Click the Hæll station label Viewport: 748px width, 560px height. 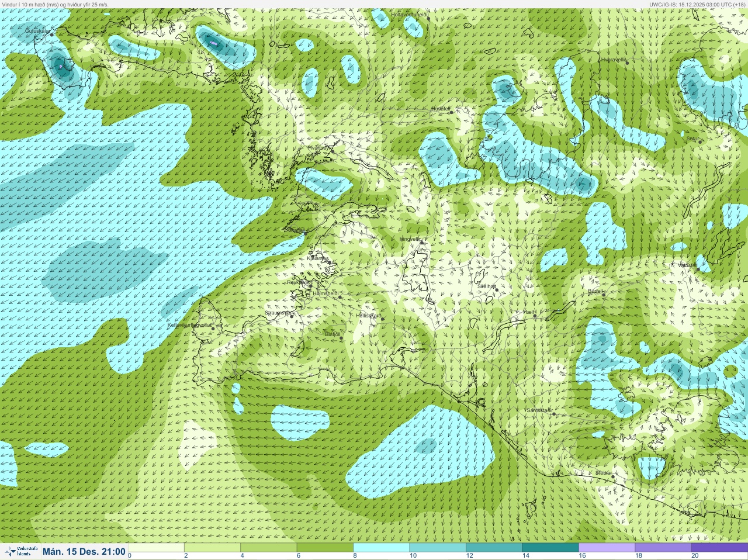529,313
